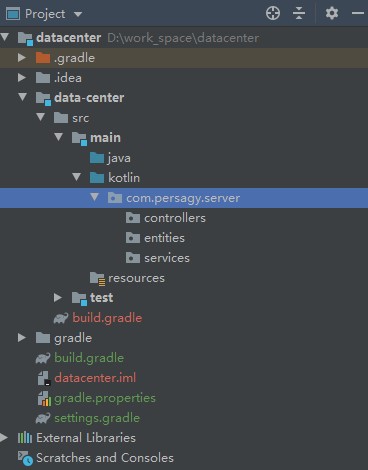Select the java source folder

click(x=119, y=158)
